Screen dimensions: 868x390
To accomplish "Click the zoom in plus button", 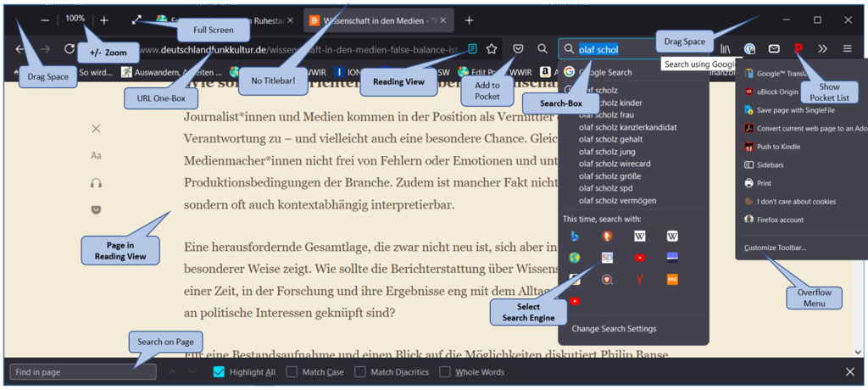I will pos(103,19).
